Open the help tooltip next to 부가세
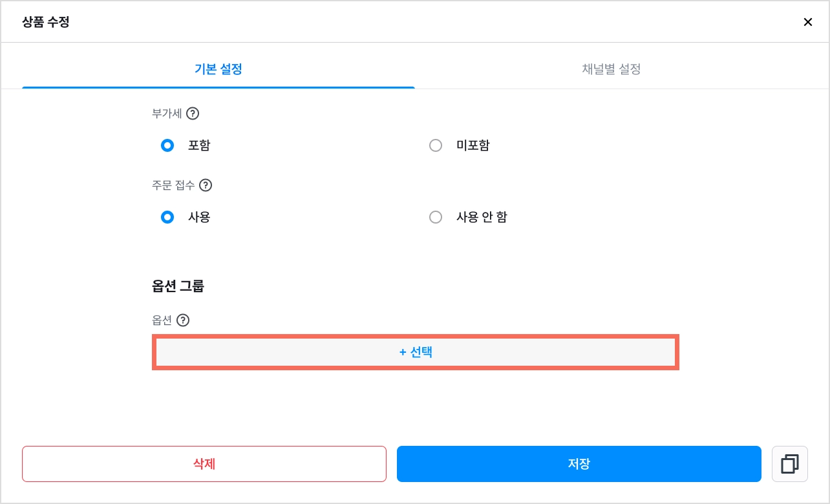Image resolution: width=830 pixels, height=504 pixels. tap(193, 114)
